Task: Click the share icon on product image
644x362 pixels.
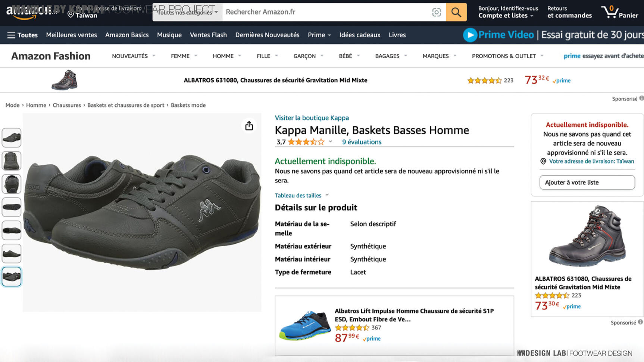Action: pyautogui.click(x=249, y=126)
